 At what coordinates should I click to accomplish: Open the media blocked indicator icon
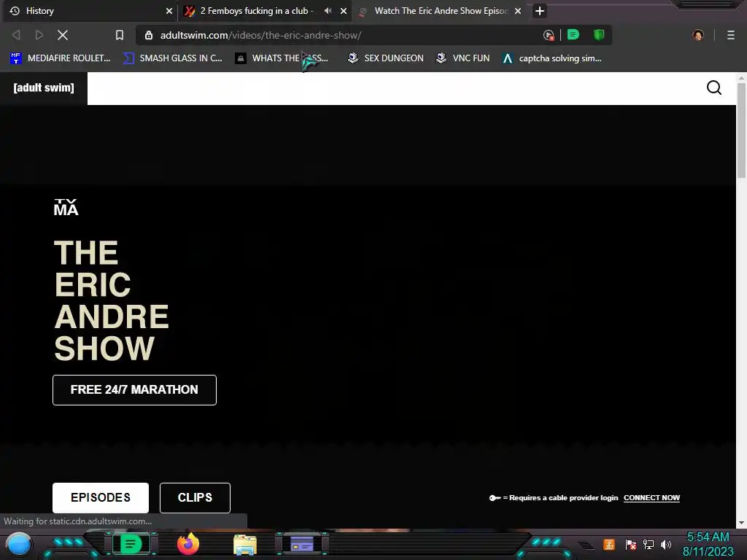coord(549,35)
